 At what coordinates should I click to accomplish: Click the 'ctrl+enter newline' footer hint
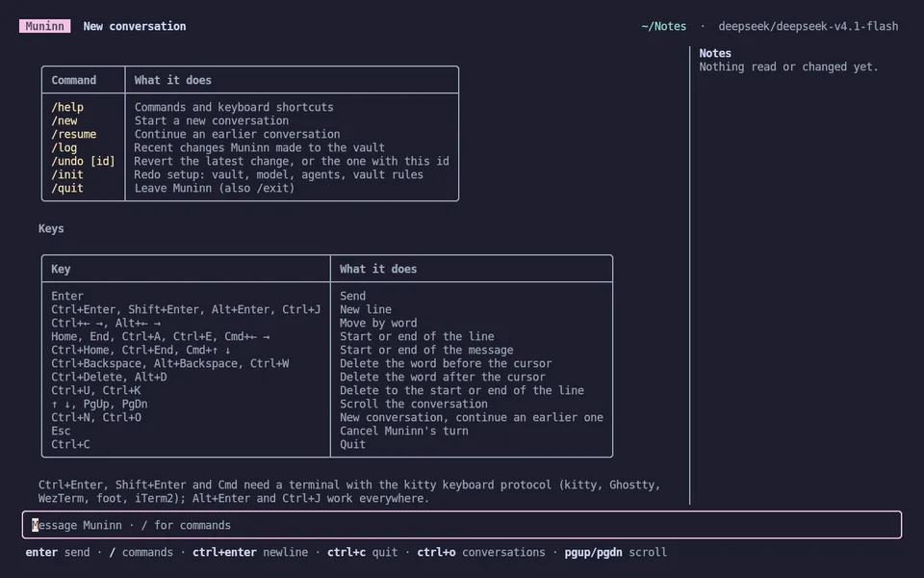pos(250,552)
